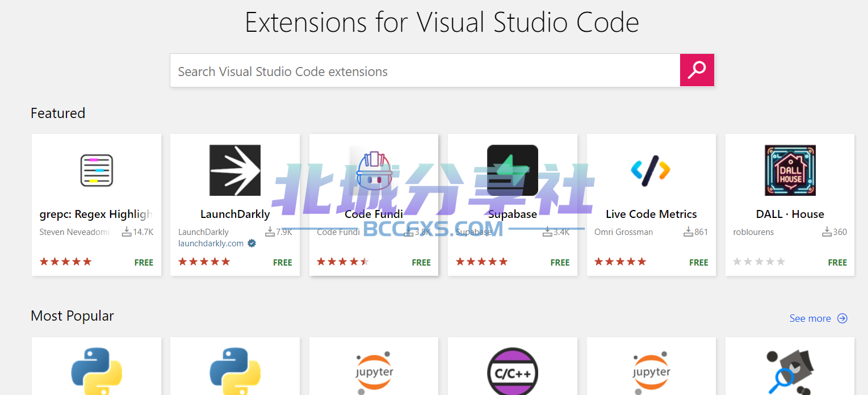The height and width of the screenshot is (395, 868).
Task: Open the DALL House neon icon
Action: [x=790, y=170]
